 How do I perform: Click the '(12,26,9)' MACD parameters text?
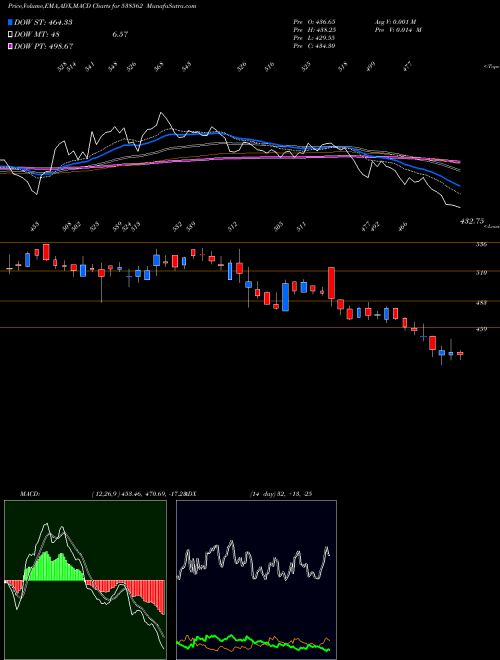tap(105, 494)
